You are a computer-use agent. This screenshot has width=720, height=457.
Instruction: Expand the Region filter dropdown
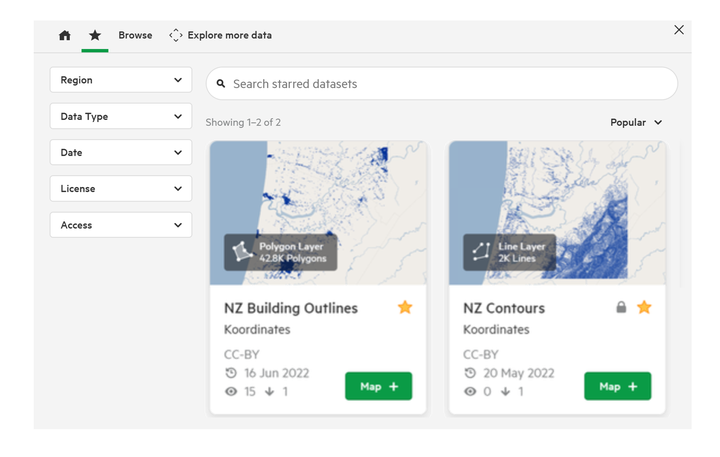click(x=121, y=80)
